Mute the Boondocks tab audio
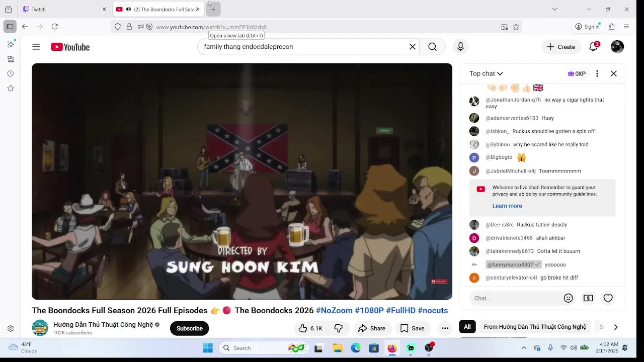The height and width of the screenshot is (362, 644). 128,9
